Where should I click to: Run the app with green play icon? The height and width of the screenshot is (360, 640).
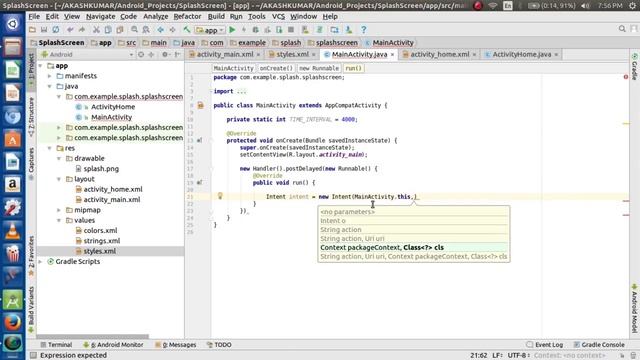click(x=232, y=29)
